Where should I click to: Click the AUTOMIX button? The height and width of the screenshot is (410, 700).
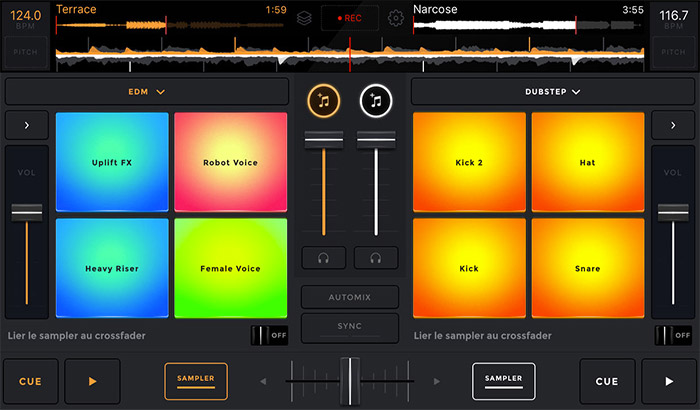pos(350,297)
